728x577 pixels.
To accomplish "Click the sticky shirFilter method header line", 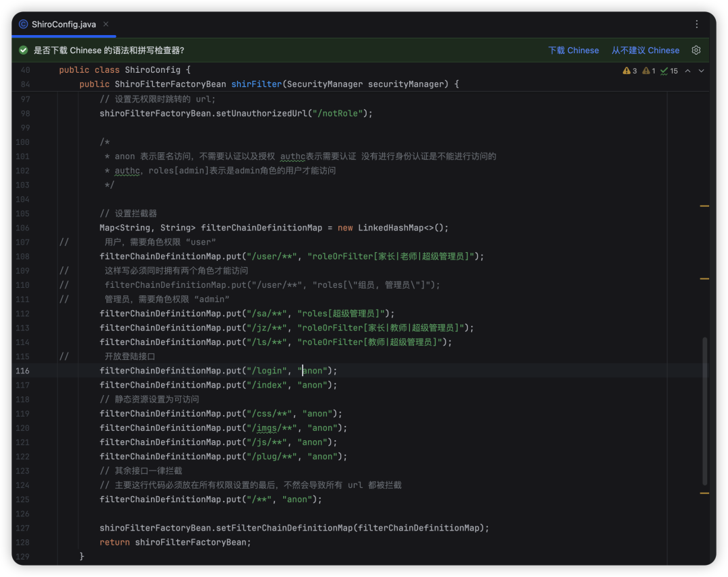I will coord(268,84).
